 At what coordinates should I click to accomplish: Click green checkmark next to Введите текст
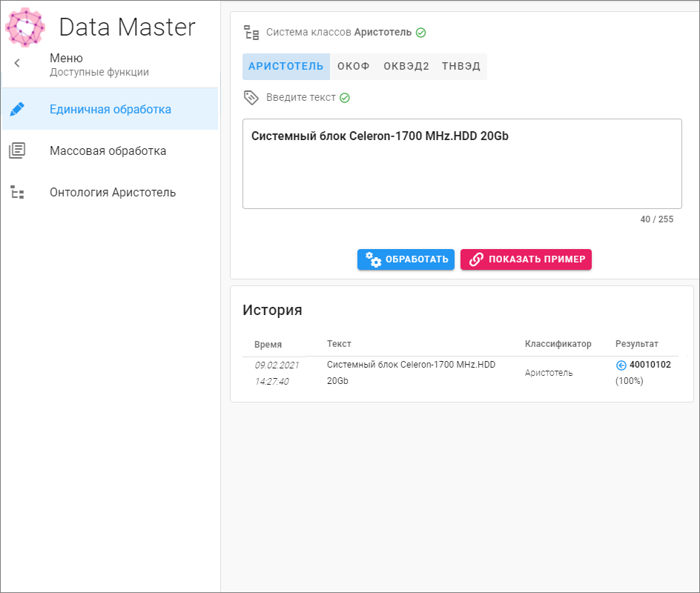coord(345,98)
